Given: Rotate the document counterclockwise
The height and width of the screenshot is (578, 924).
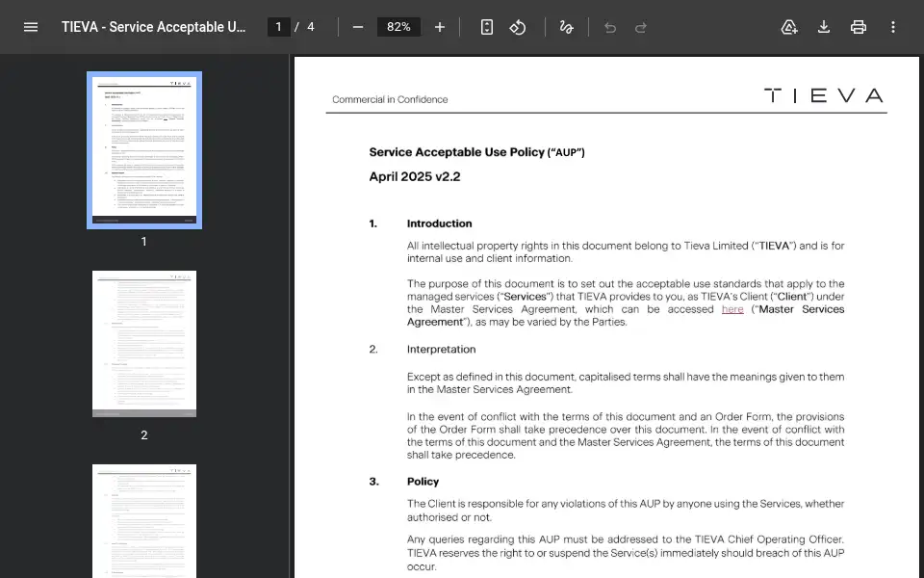Looking at the screenshot, I should 518,27.
